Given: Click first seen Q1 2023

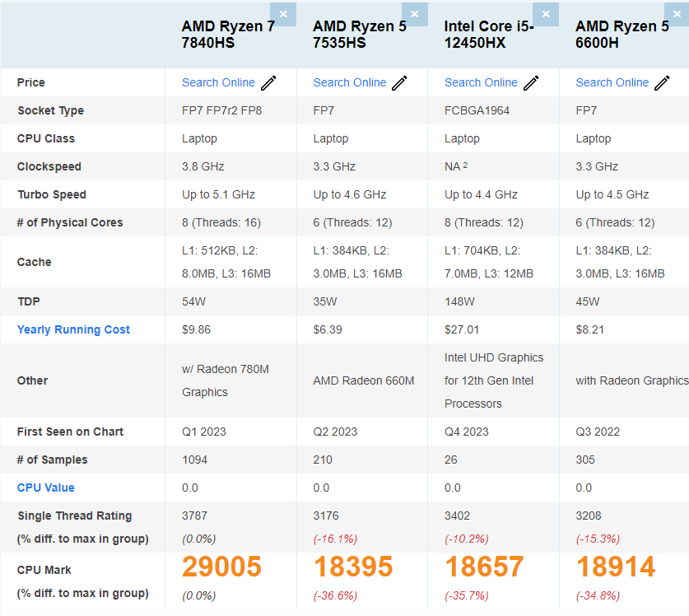Looking at the screenshot, I should [204, 432].
